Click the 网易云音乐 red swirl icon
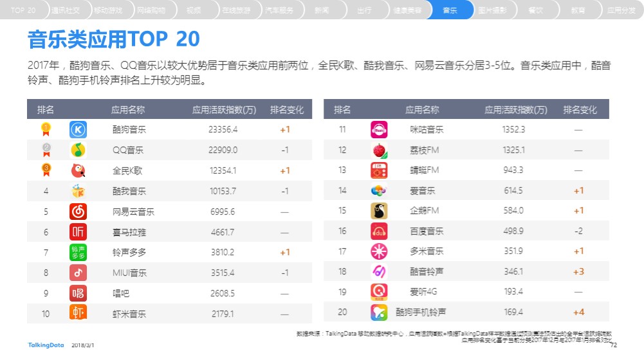The height and width of the screenshot is (362, 644). coord(78,212)
